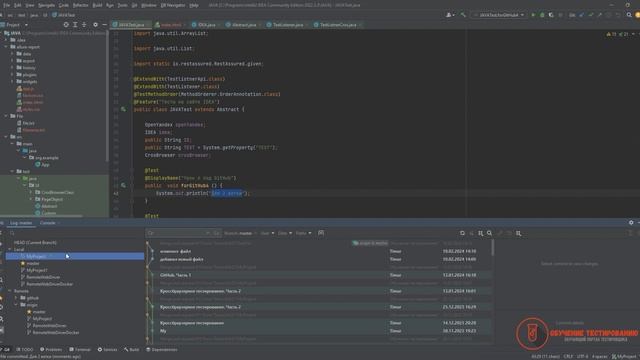Select the local master branch
Image resolution: width=640 pixels, height=360 pixels.
coord(33,263)
